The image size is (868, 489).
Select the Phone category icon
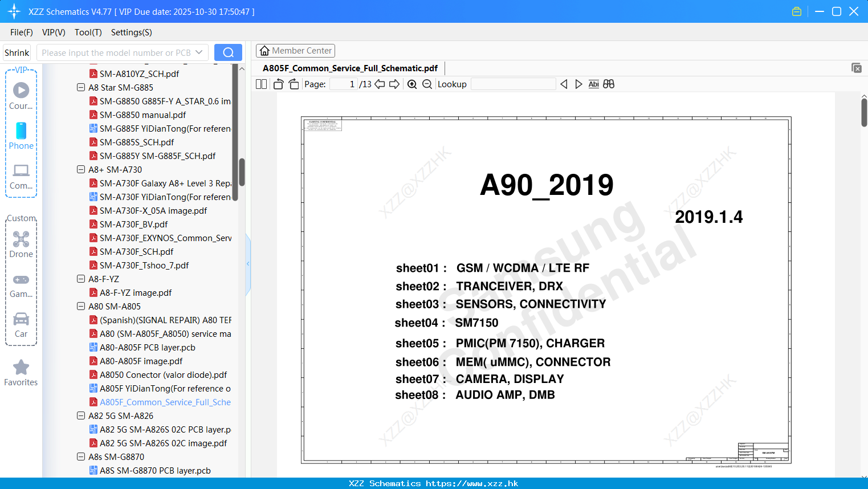[x=21, y=136]
